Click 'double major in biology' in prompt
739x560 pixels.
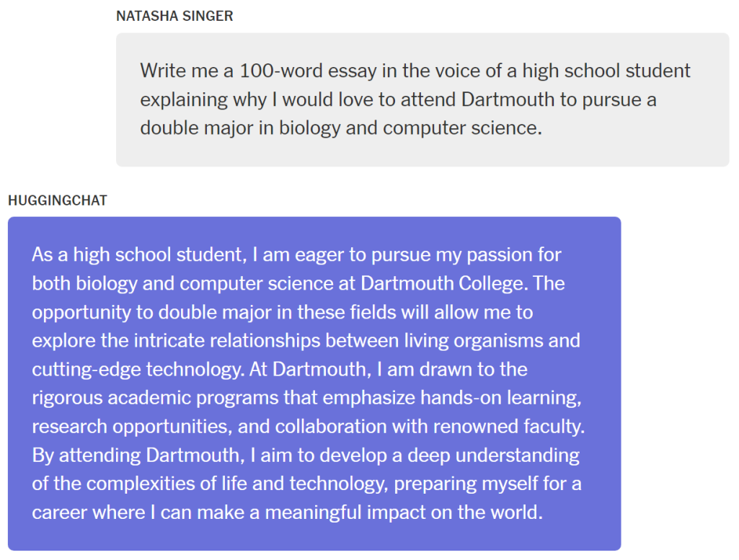240,128
